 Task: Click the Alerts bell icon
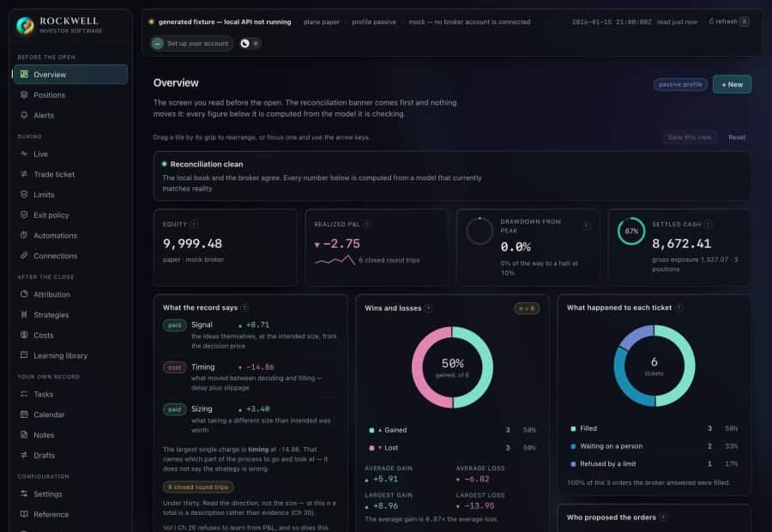[x=24, y=115]
